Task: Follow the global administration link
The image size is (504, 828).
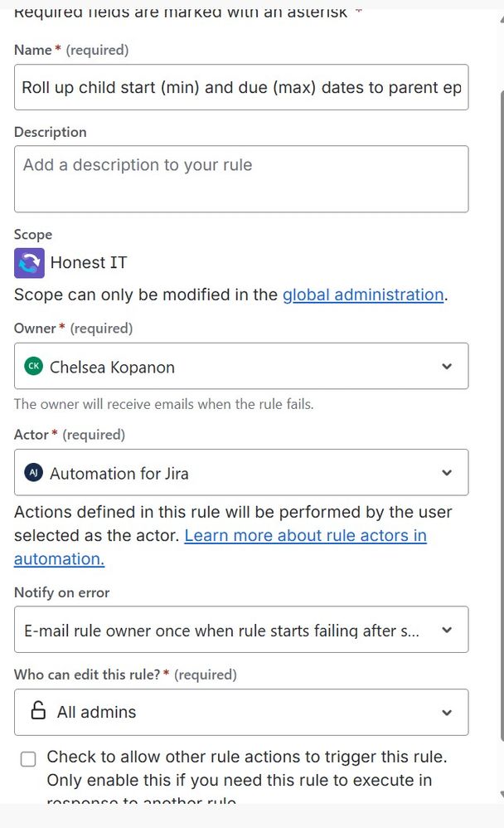Action: click(363, 295)
